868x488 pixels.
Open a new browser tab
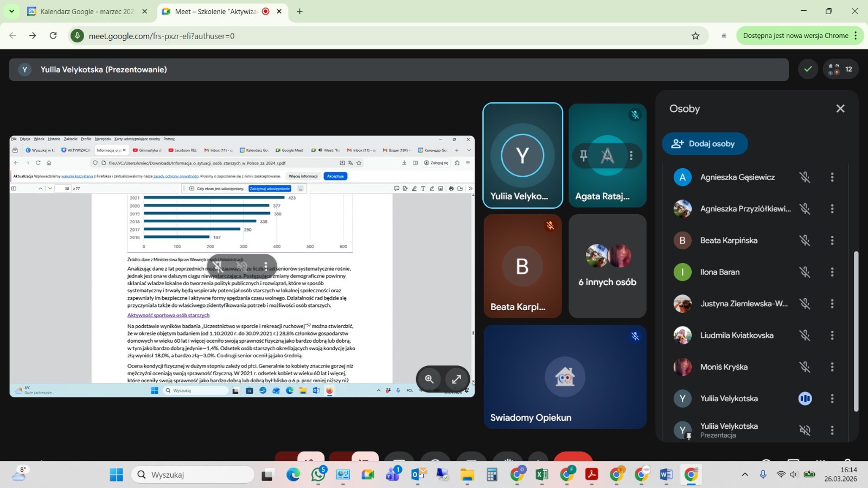point(299,11)
